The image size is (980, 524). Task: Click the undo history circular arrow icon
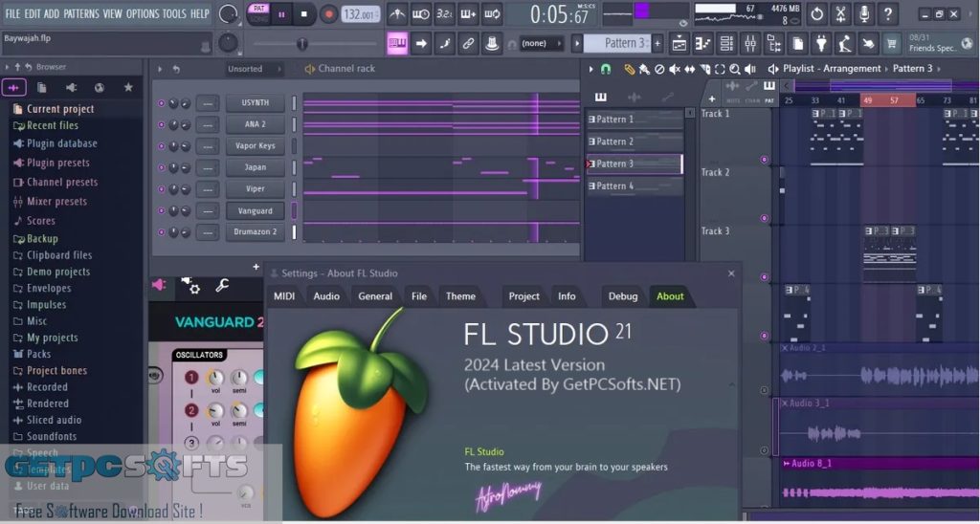pos(817,13)
